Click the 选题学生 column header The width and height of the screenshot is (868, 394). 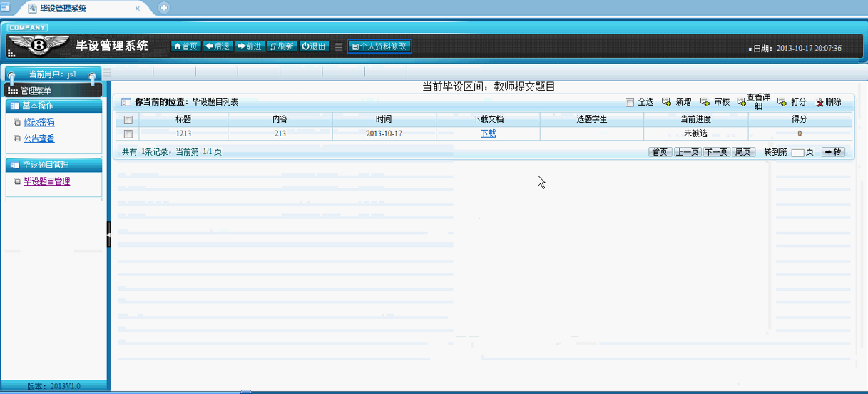click(x=592, y=120)
